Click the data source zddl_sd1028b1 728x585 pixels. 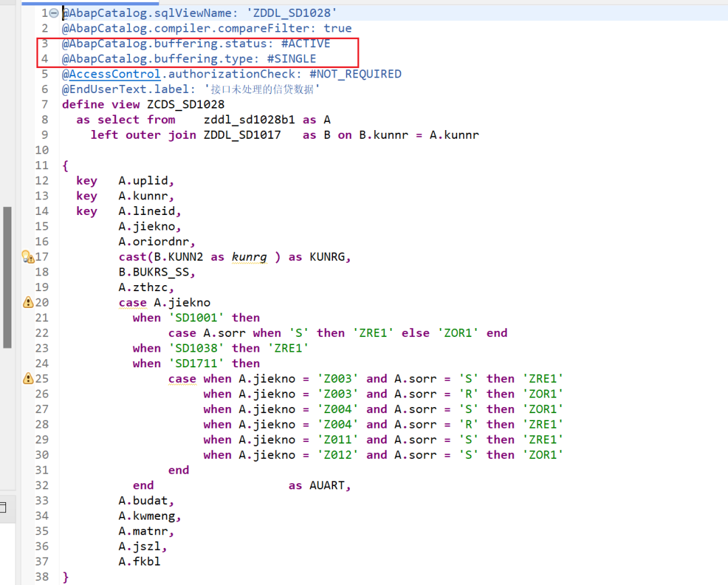tap(249, 120)
